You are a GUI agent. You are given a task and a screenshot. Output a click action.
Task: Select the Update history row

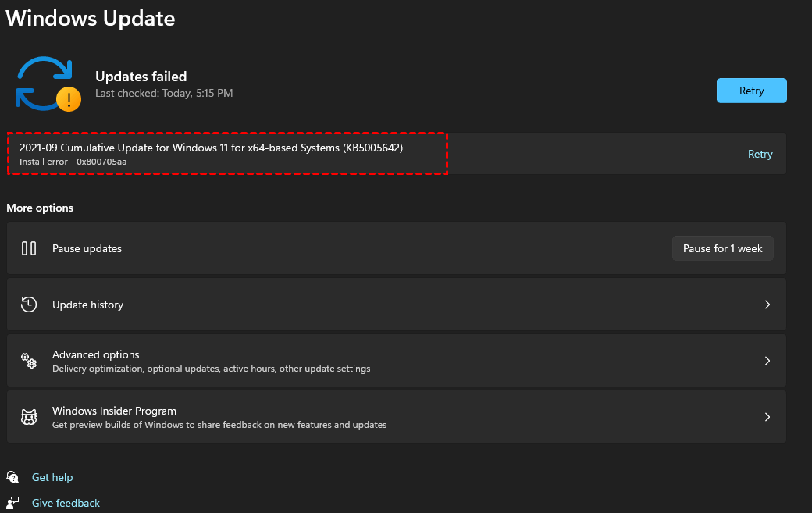click(390, 305)
